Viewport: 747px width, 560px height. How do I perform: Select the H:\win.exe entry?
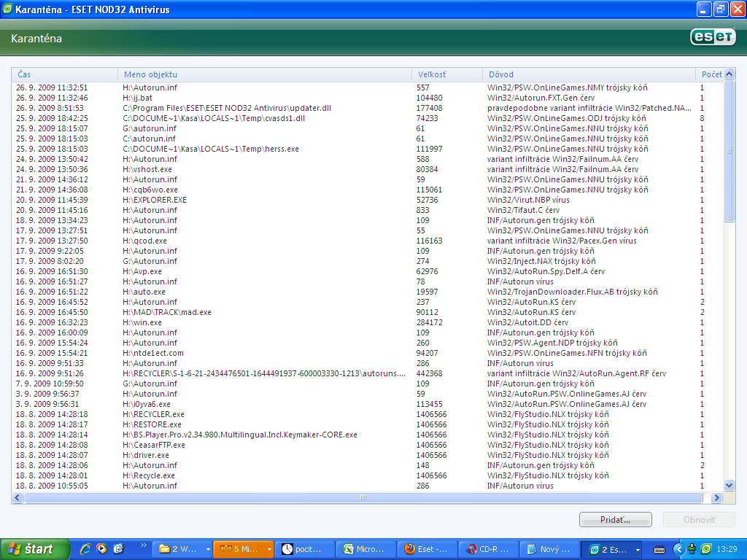(368, 322)
